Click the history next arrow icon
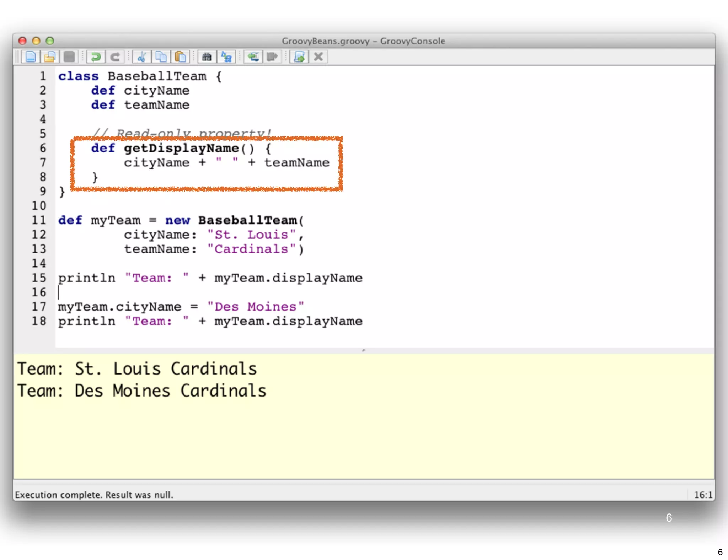 point(272,57)
